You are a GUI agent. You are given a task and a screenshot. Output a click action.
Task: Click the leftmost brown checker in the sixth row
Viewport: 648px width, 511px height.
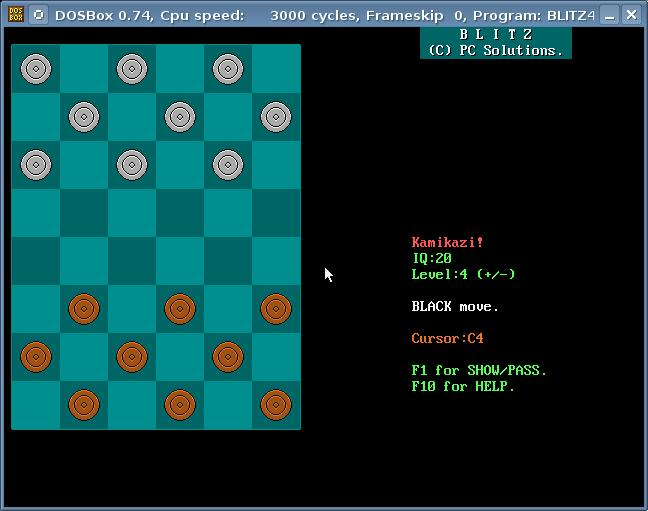coord(84,309)
